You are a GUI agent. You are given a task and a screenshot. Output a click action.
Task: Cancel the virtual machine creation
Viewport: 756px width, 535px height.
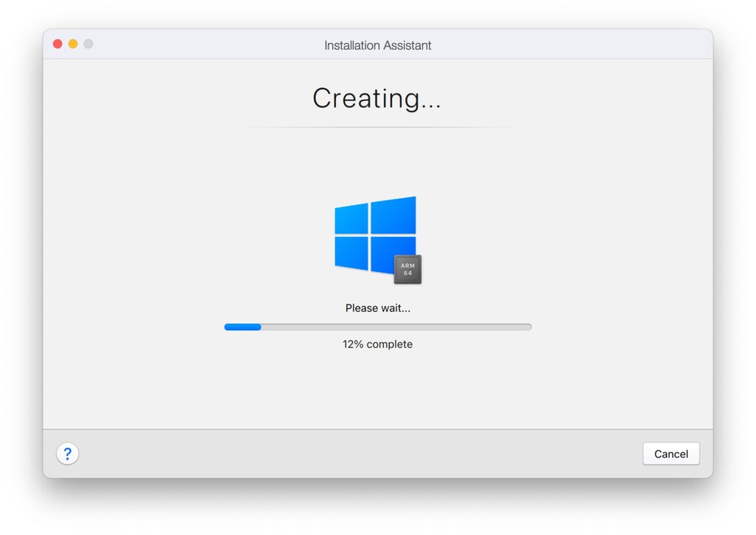coord(670,454)
